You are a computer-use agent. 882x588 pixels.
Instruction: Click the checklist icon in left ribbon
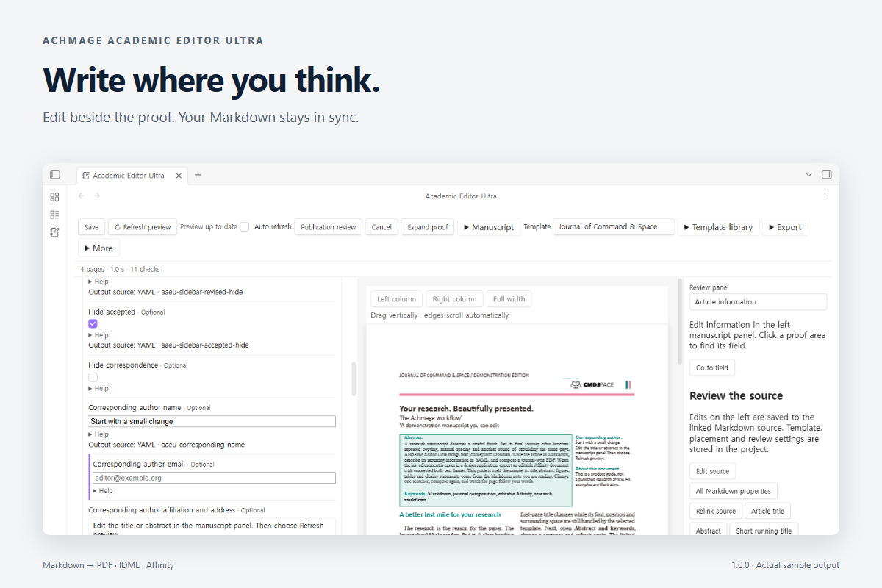click(55, 215)
